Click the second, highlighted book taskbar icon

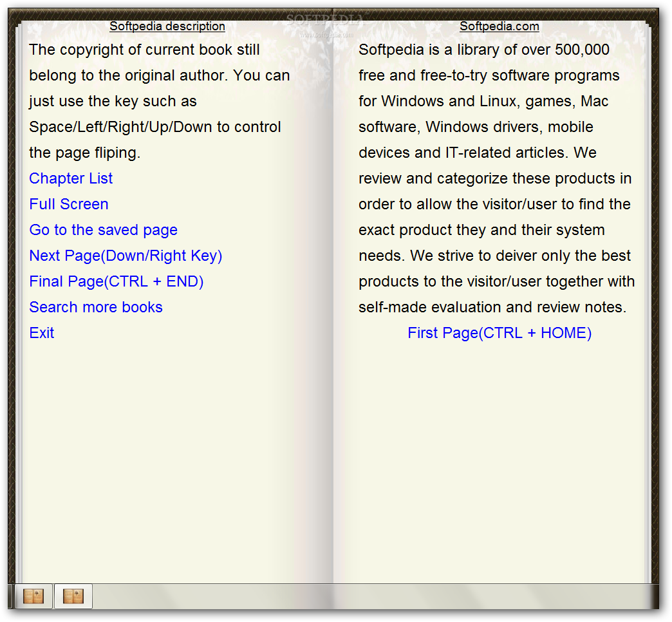pos(73,596)
